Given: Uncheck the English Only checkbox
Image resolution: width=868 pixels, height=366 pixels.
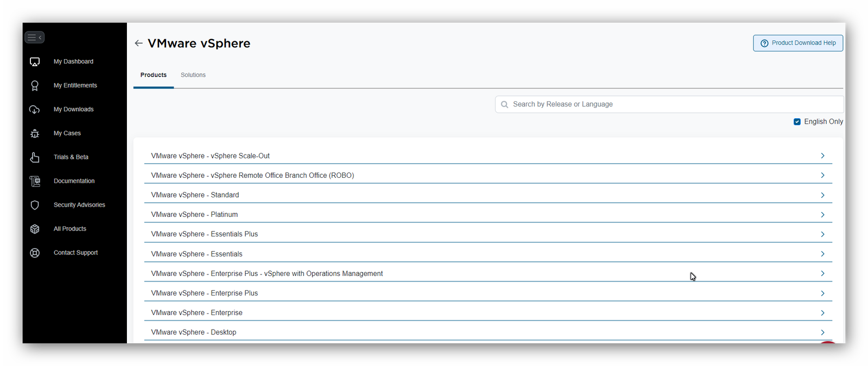Looking at the screenshot, I should 797,122.
